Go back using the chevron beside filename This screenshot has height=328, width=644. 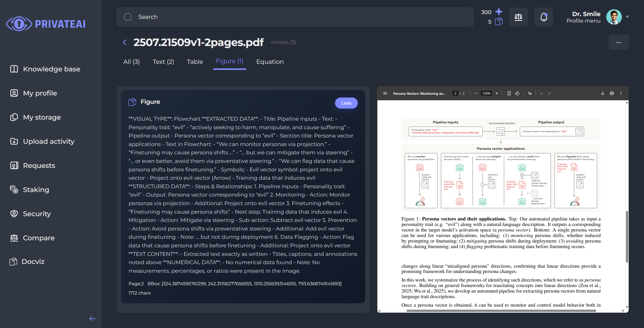click(x=125, y=42)
